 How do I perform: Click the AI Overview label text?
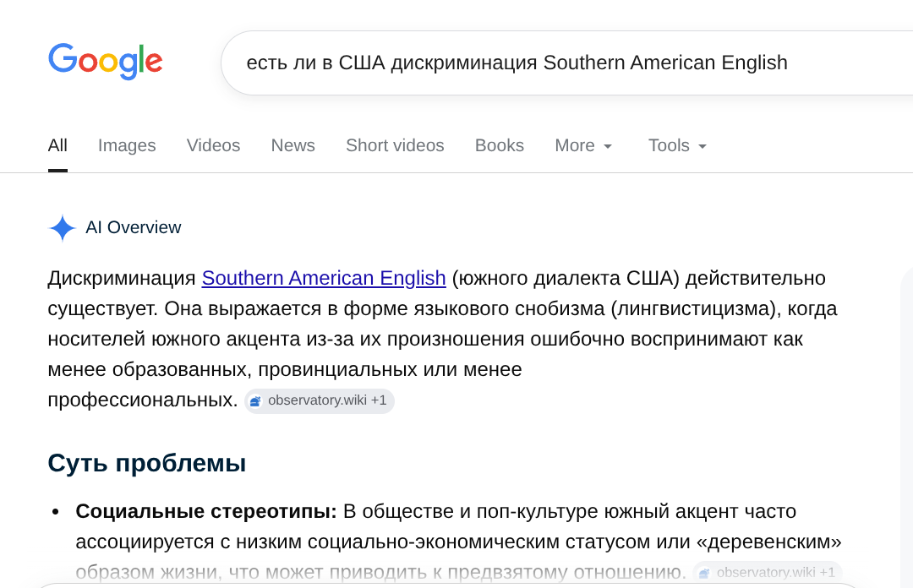click(x=134, y=227)
